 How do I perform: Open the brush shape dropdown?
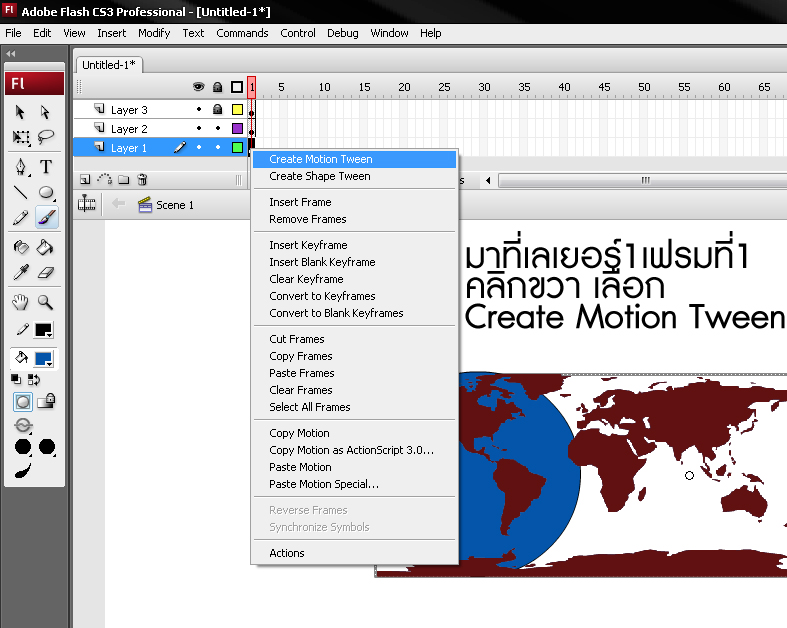[x=47, y=446]
